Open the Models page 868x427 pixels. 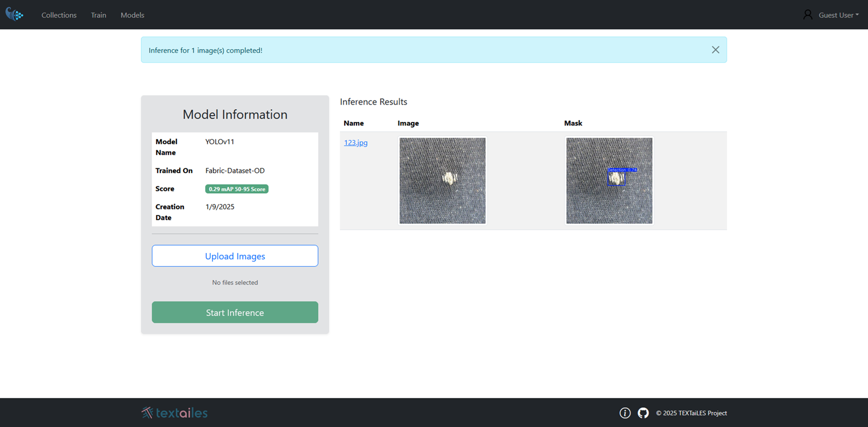tap(132, 15)
